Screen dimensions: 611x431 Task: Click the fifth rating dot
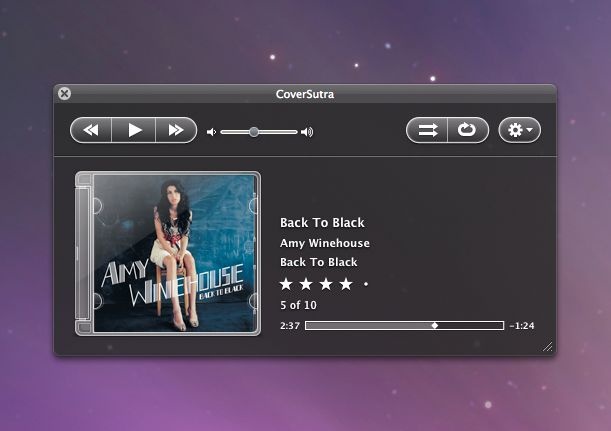(x=366, y=284)
